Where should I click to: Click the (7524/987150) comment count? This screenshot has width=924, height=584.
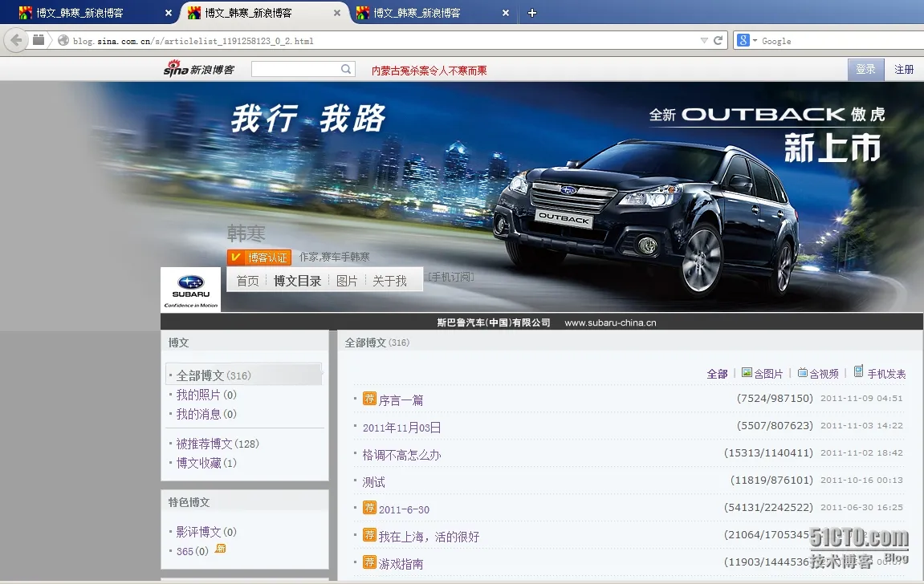[775, 399]
